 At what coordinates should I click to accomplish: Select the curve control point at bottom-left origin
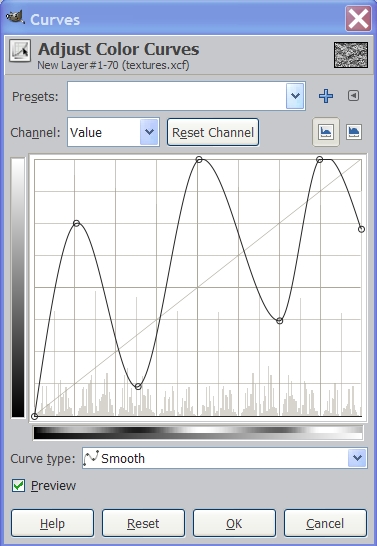tap(34, 416)
